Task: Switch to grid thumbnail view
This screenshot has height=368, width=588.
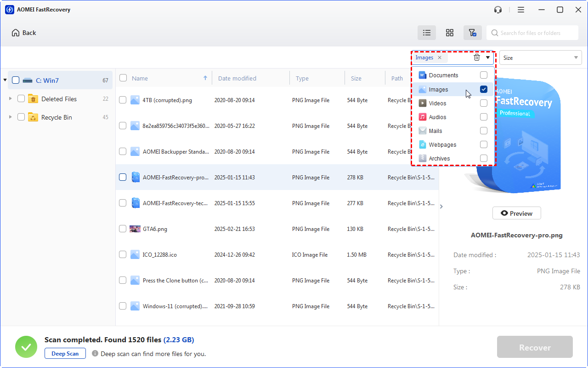Action: (x=450, y=33)
